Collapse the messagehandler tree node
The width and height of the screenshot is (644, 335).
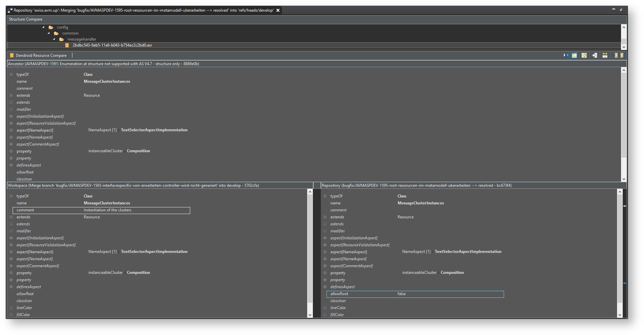pyautogui.click(x=54, y=39)
